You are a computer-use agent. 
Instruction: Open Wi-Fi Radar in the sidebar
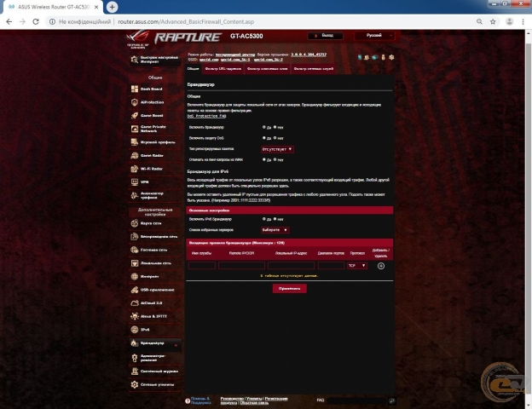pyautogui.click(x=154, y=169)
